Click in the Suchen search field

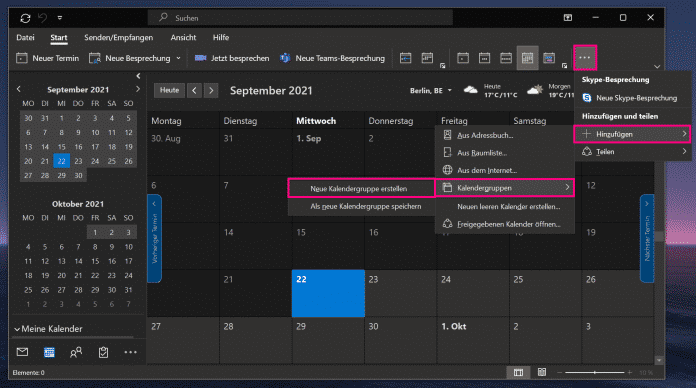[300, 18]
